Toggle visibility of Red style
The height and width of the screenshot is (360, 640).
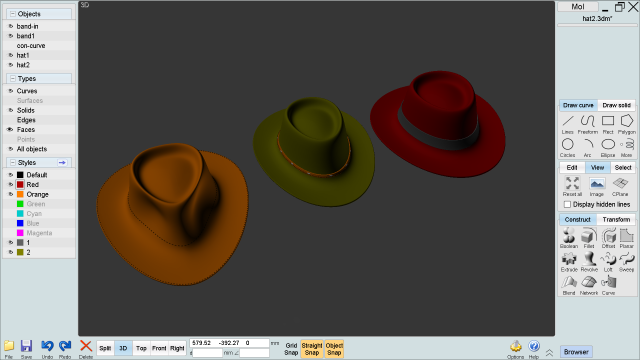tap(11, 184)
